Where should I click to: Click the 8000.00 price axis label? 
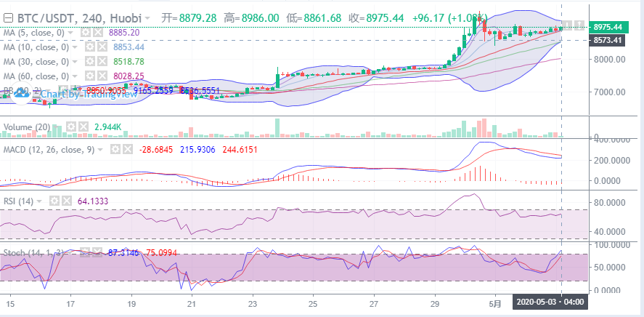[609, 59]
